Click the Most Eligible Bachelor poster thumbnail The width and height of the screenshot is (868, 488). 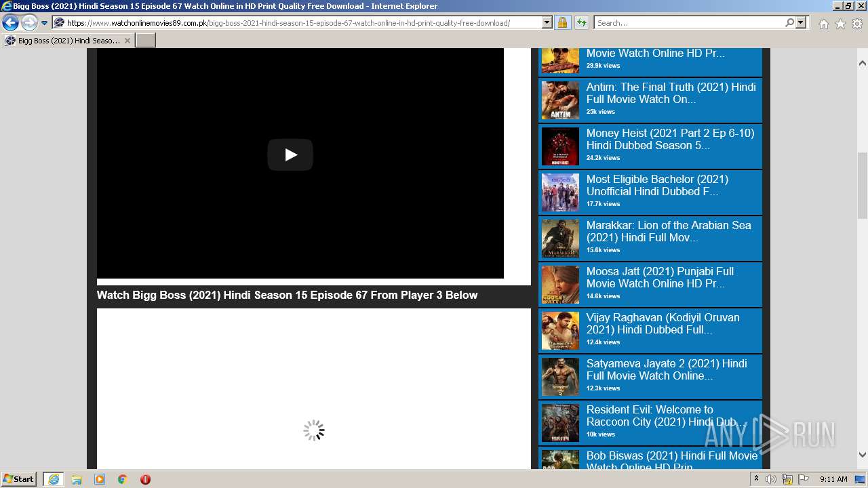pos(560,192)
